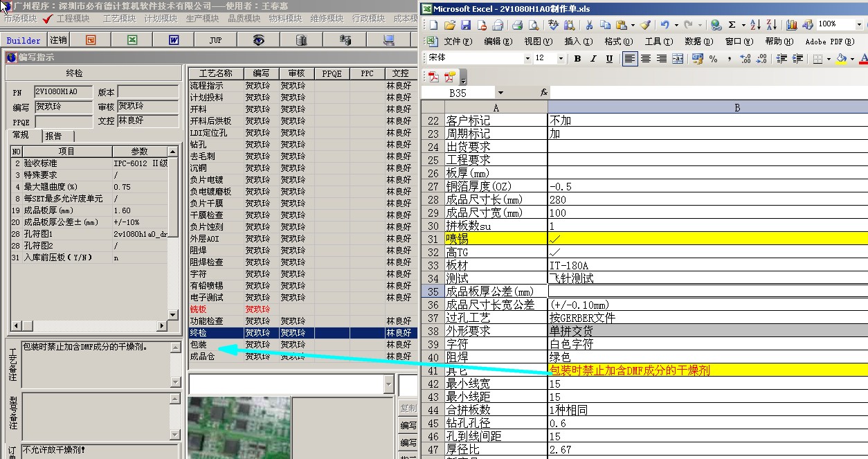This screenshot has width=868, height=459.
Task: Open Fill Color dropdown arrow in Excel
Action: [853, 59]
